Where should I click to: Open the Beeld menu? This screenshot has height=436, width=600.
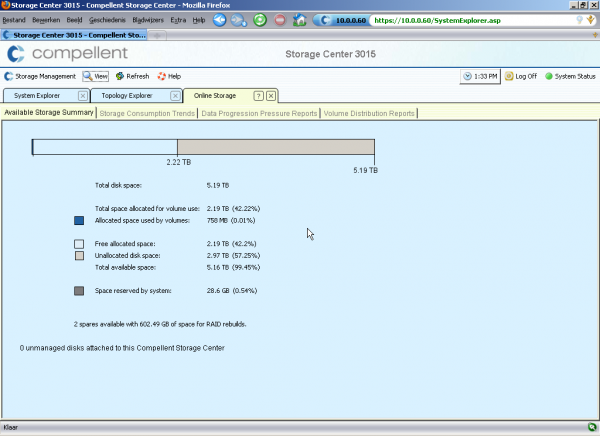(74, 20)
